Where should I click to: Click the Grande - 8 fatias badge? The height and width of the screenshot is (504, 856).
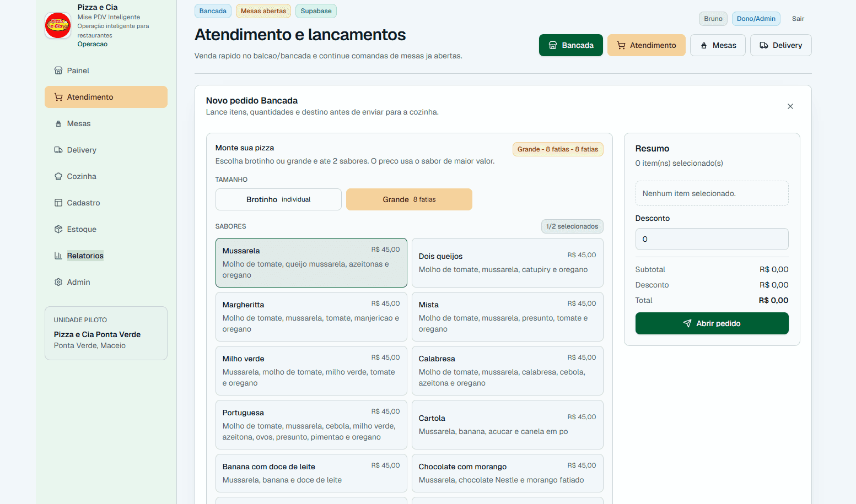click(558, 149)
